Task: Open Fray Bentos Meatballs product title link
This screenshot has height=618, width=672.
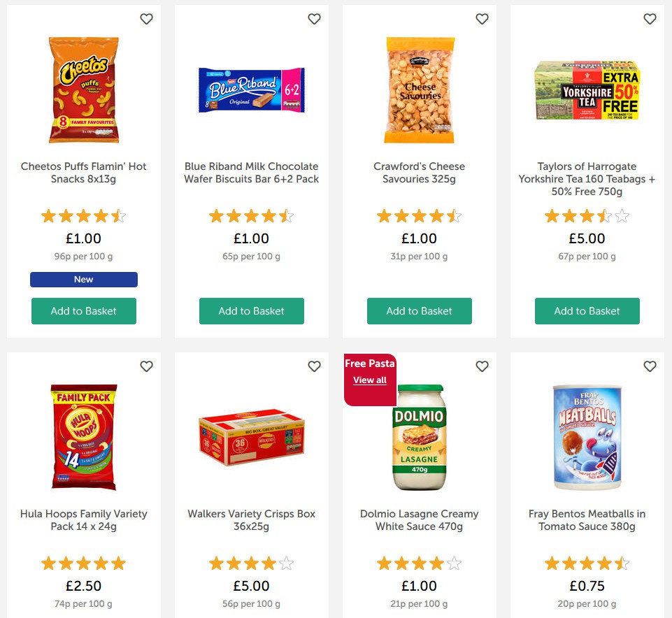Action: pyautogui.click(x=587, y=520)
